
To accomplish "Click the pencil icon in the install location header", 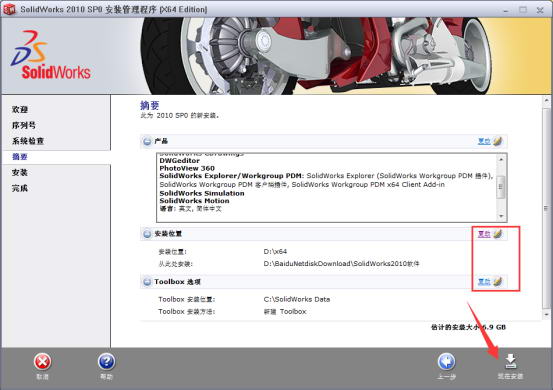I will click(497, 234).
